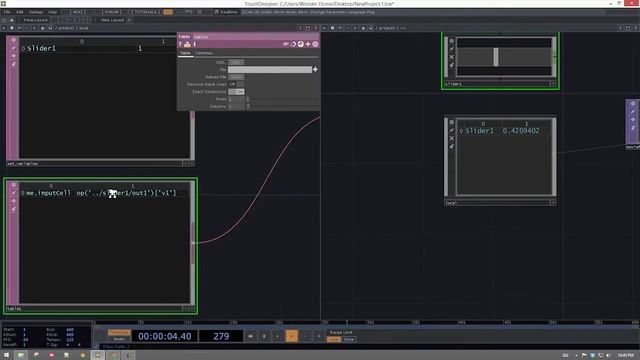Click the plus icon in parameter header

point(308,44)
